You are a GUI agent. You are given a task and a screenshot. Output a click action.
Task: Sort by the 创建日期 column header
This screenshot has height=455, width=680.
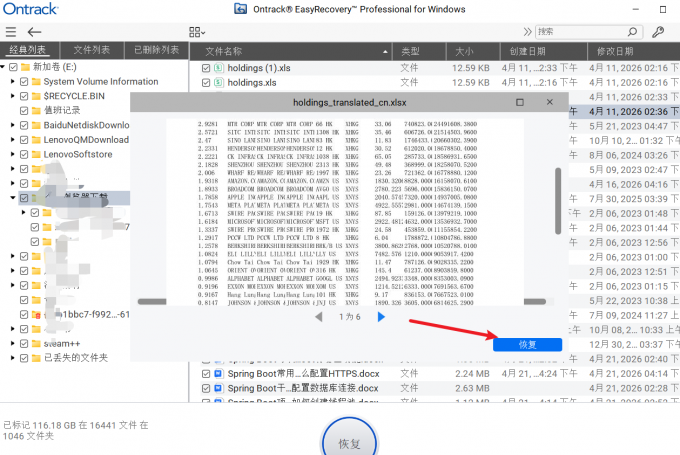[543, 51]
